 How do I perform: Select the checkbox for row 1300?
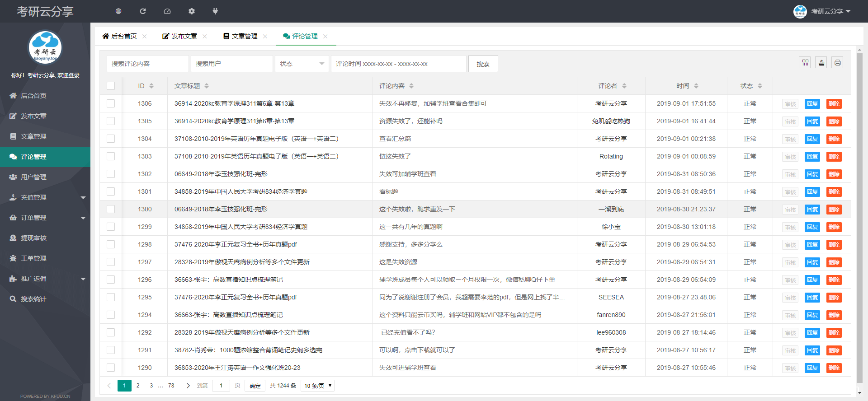pos(111,209)
